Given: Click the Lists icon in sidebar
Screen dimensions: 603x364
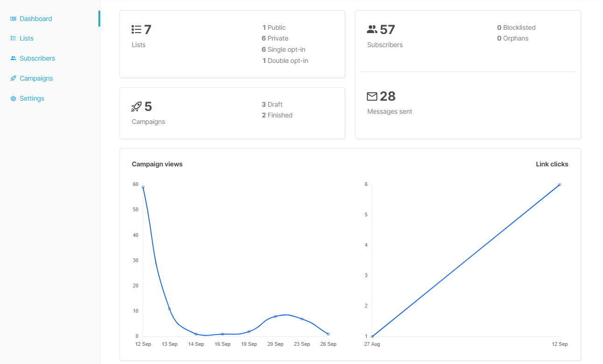Looking at the screenshot, I should tap(13, 38).
